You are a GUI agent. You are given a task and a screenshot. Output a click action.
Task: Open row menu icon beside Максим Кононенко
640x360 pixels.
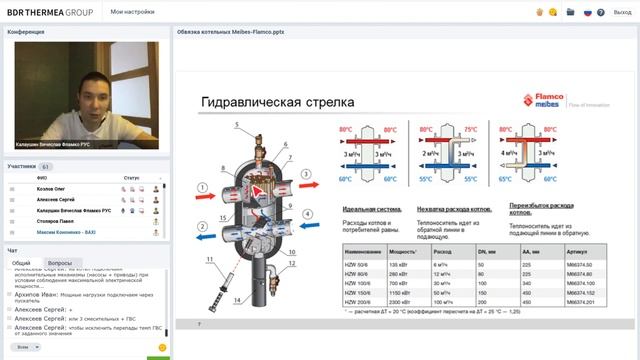12,232
